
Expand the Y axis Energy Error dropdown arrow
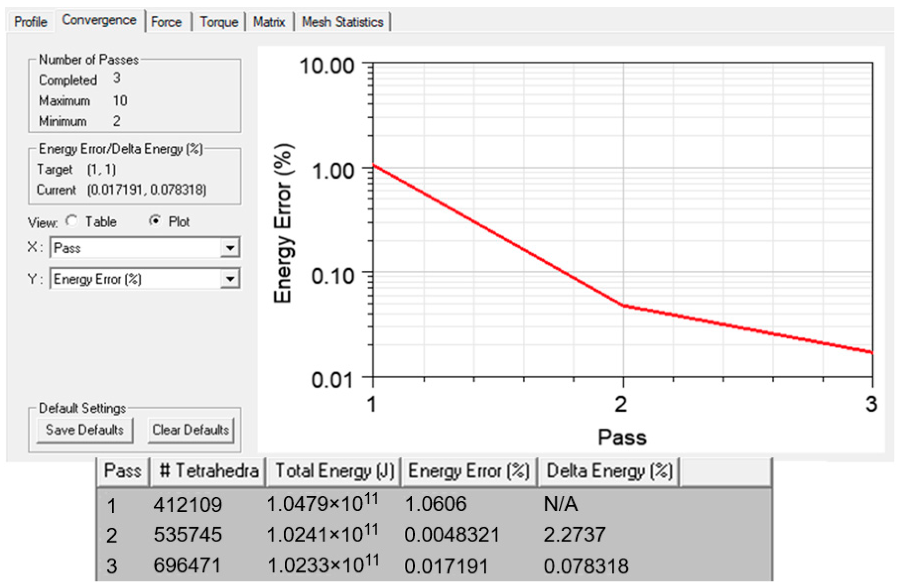point(230,279)
